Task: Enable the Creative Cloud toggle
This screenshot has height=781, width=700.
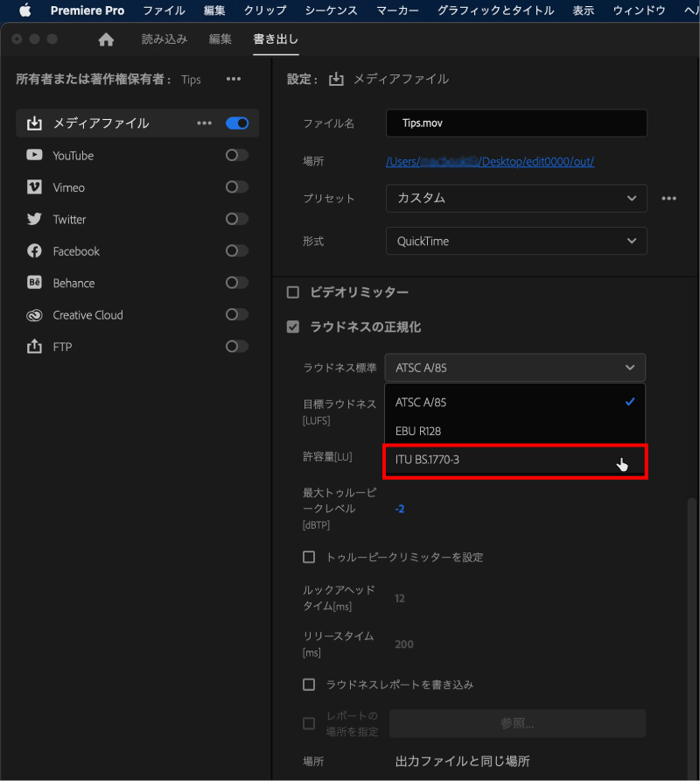Action: 237,314
